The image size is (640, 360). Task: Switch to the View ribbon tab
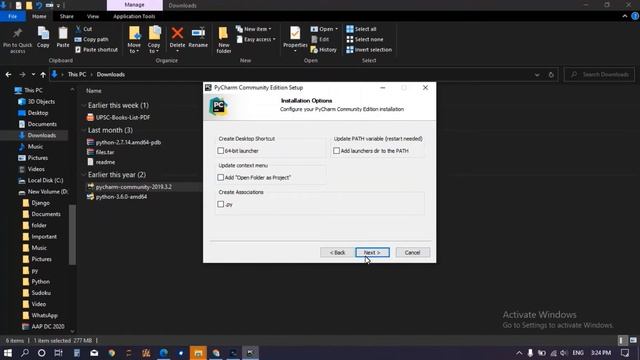[x=93, y=16]
